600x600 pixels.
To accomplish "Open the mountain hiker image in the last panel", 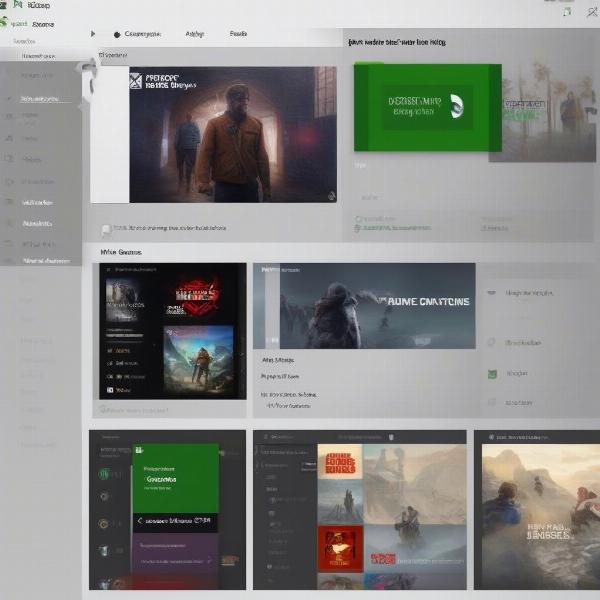I will (x=540, y=517).
